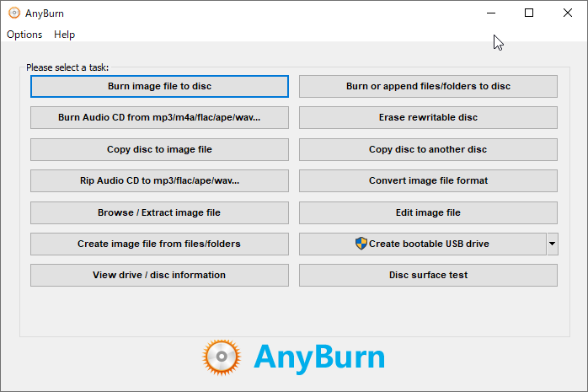This screenshot has height=392, width=588.
Task: Choose Burn image file to disc
Action: (159, 86)
